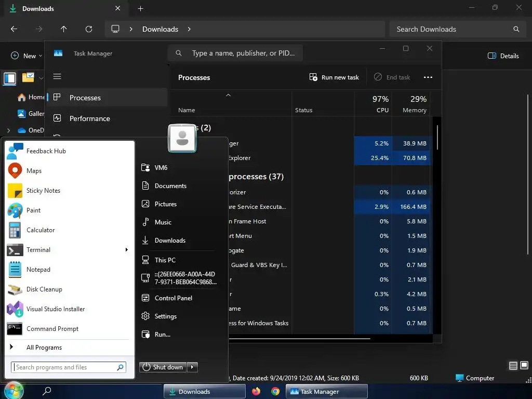532x399 pixels.
Task: Open Firefox from the taskbar
Action: coord(256,391)
